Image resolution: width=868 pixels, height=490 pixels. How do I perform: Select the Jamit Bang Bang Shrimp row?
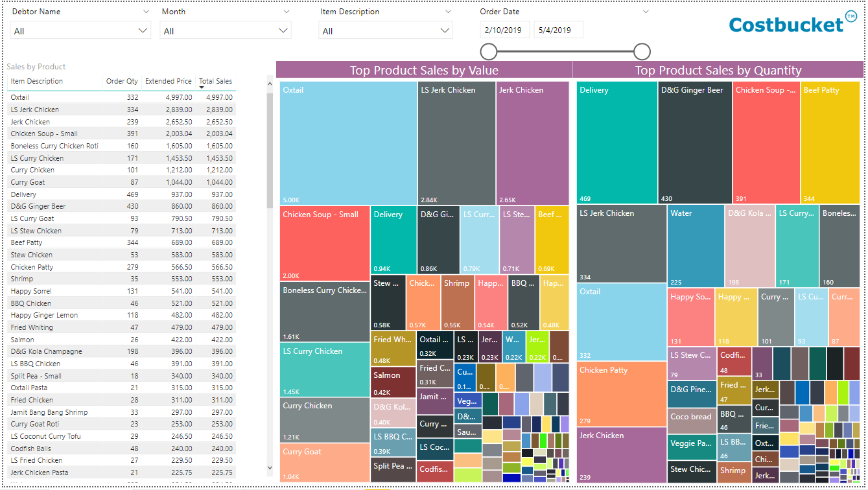pyautogui.click(x=122, y=412)
